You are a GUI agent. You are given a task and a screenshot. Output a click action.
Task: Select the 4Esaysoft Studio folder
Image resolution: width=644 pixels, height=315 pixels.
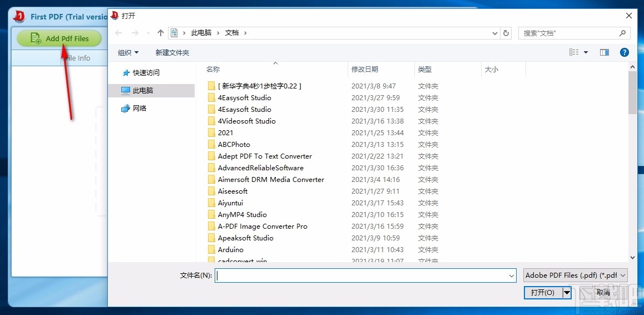click(244, 110)
